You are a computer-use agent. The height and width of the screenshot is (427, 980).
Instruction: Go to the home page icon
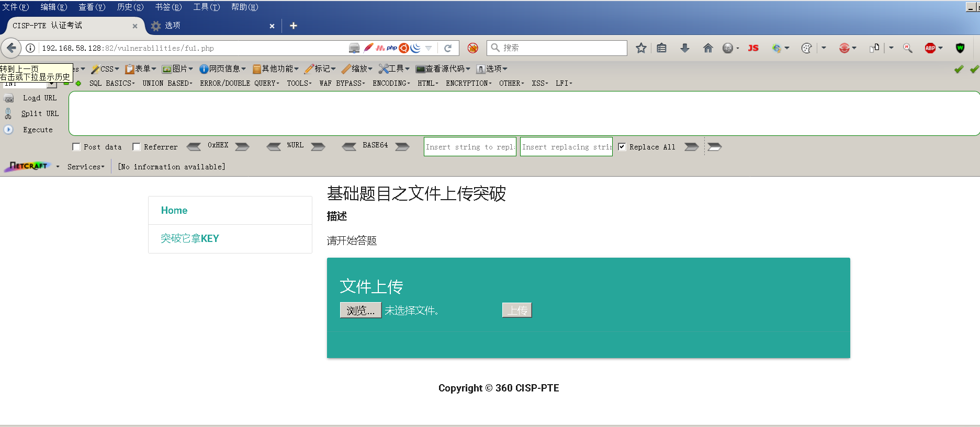click(x=708, y=48)
